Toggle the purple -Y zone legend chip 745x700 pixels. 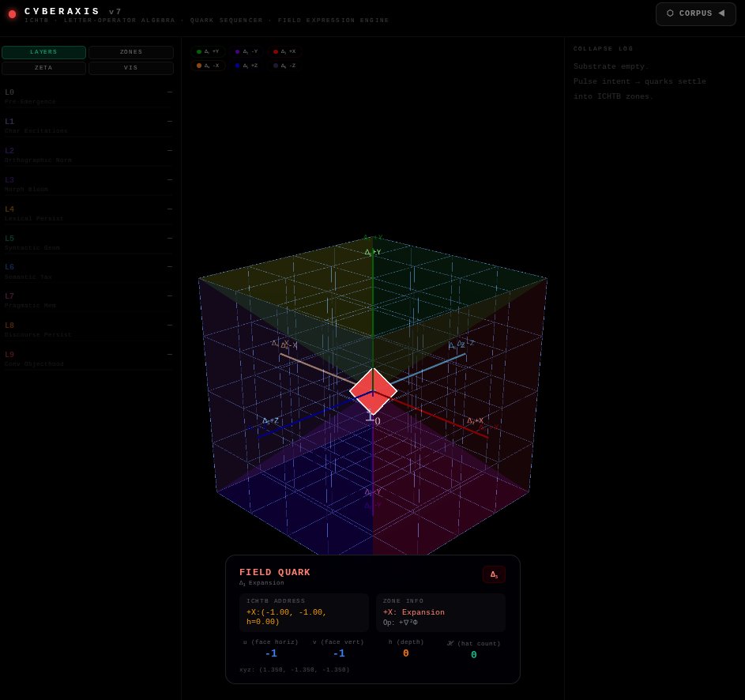(246, 51)
